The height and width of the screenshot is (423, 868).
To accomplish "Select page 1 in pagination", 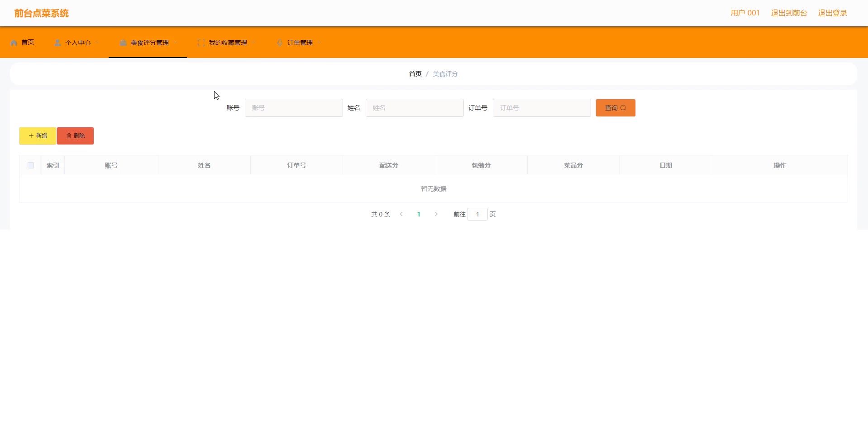I will 419,214.
